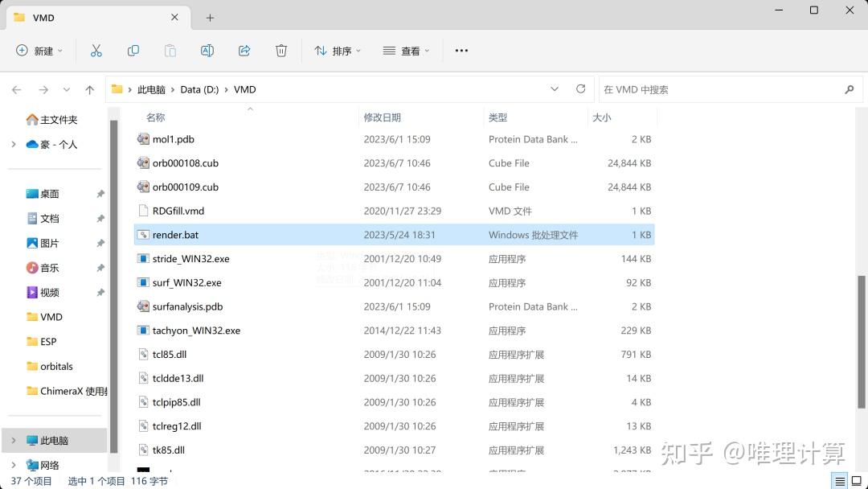Screen dimensions: 868x489
Task: Share the selected file
Action: [x=244, y=50]
